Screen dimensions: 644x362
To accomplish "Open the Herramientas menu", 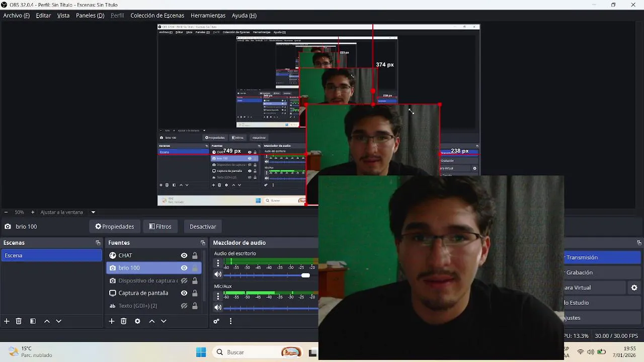I will 208,16.
